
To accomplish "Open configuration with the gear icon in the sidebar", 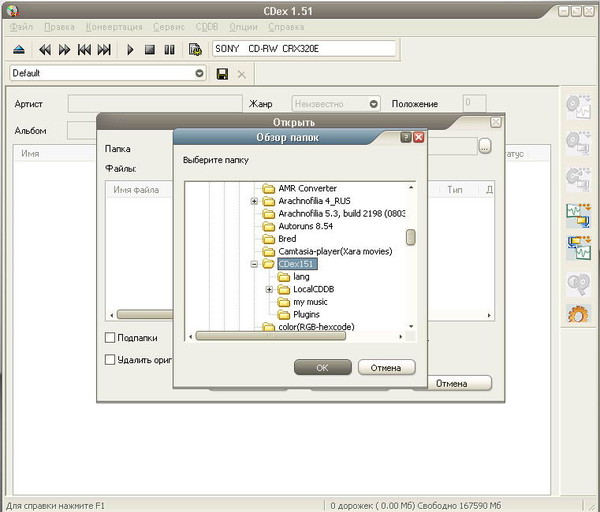I will (x=578, y=314).
